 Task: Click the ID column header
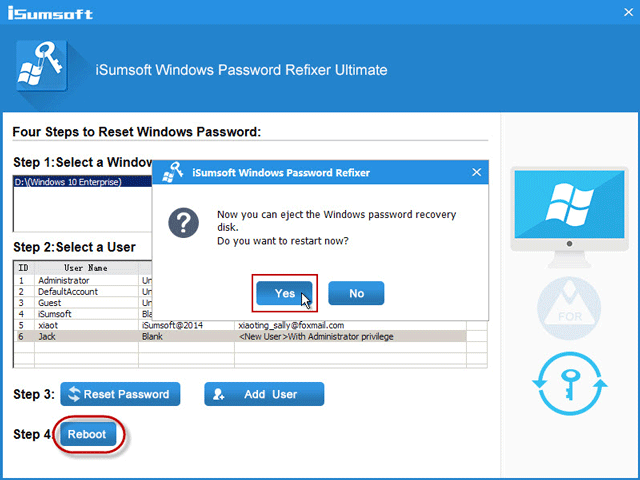tap(24, 268)
